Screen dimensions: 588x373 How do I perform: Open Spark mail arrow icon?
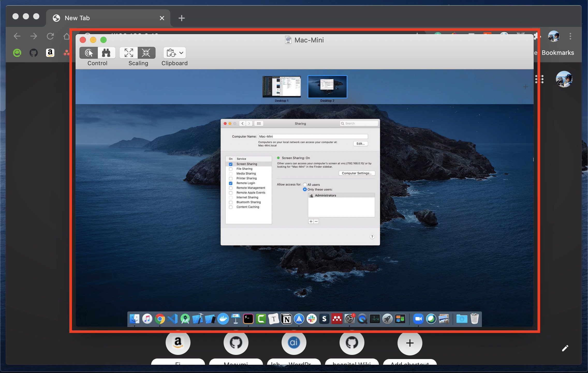click(299, 319)
